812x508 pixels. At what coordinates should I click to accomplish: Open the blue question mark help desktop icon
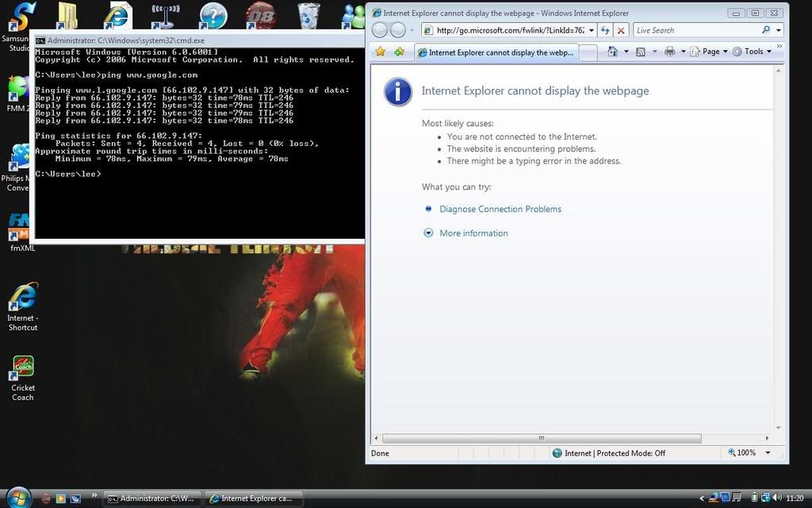coord(213,16)
